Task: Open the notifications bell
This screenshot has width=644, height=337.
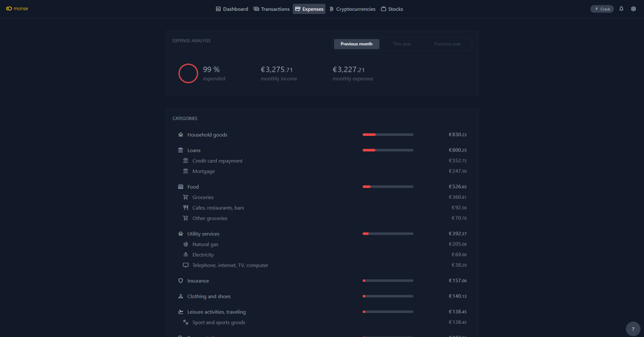Action: tap(621, 9)
